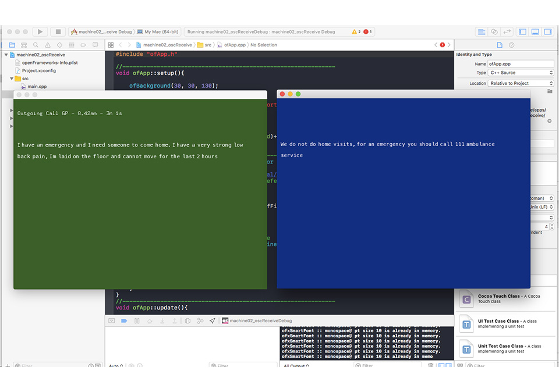Open the Breakpoint navigator icon

click(83, 45)
